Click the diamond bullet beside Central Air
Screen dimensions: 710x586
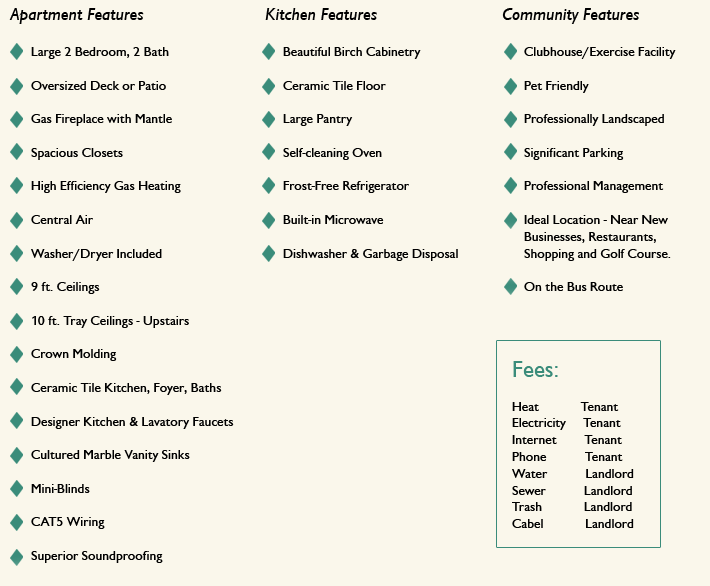17,220
